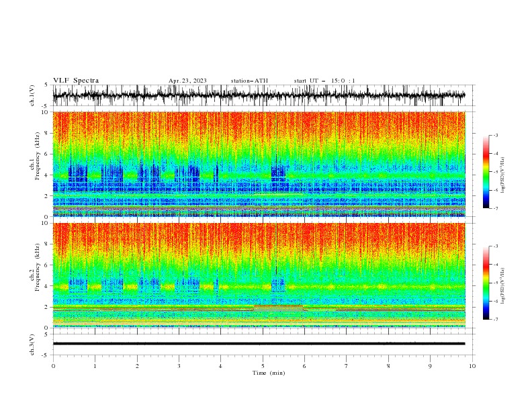Click the "-7" value on ch.2 colorbar

click(495, 320)
